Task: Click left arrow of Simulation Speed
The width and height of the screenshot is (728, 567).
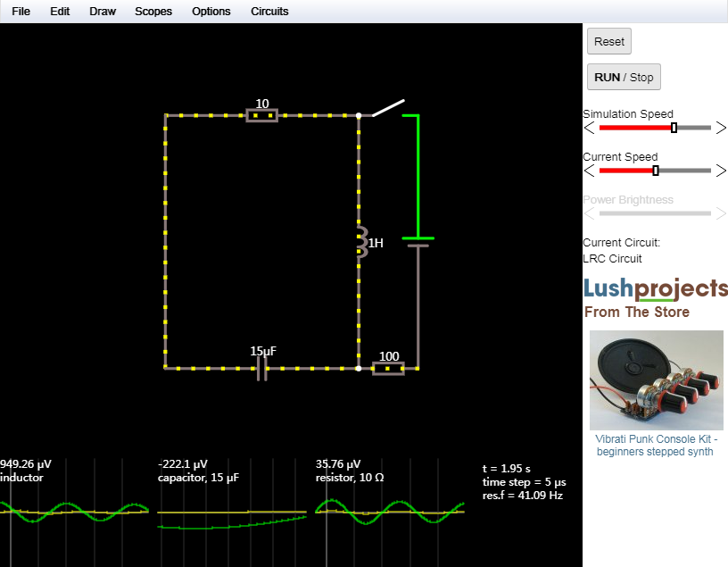Action: point(589,128)
